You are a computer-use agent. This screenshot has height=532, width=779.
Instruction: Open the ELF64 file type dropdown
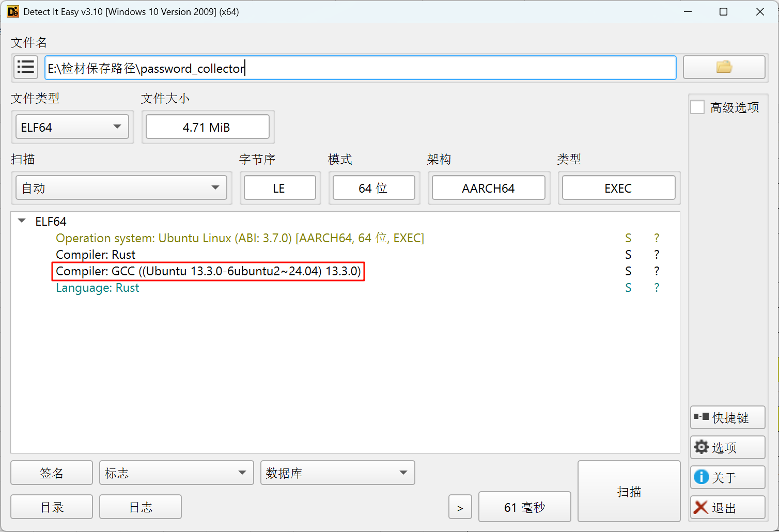point(72,127)
